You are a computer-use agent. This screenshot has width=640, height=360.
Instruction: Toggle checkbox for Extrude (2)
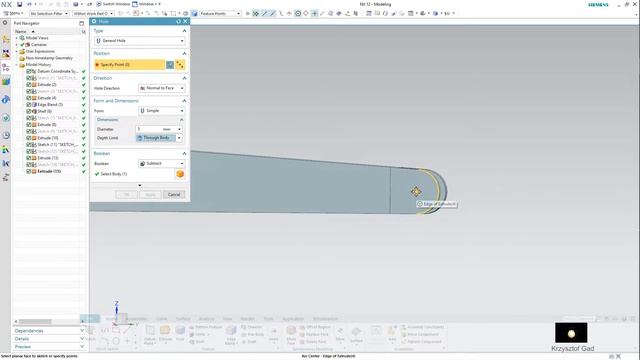[29, 84]
